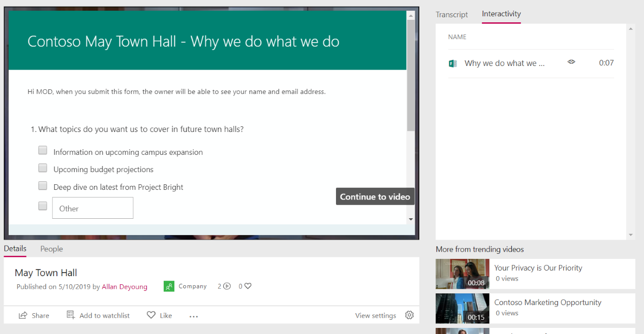644x334 pixels.
Task: Open the "Your Privacy is Our Priority" thumbnail
Action: click(462, 274)
